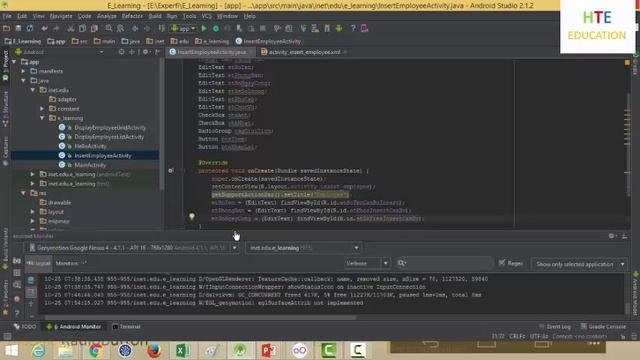Viewport: 640px width, 360px height.
Task: Click terminate application red icon in monitor
Action: (17, 298)
